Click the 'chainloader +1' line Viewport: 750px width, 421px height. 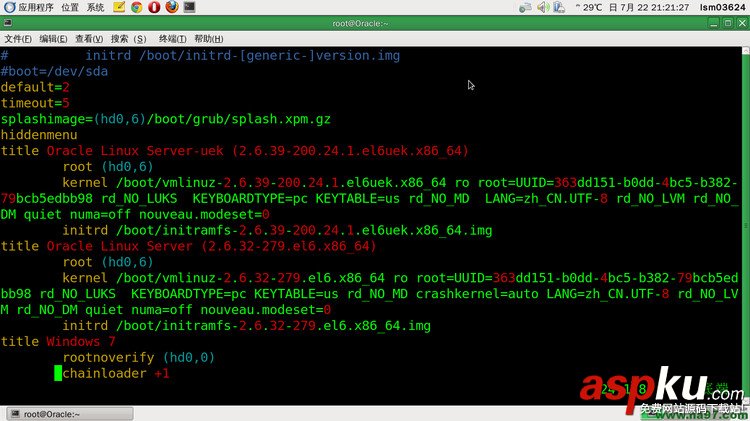[x=116, y=373]
